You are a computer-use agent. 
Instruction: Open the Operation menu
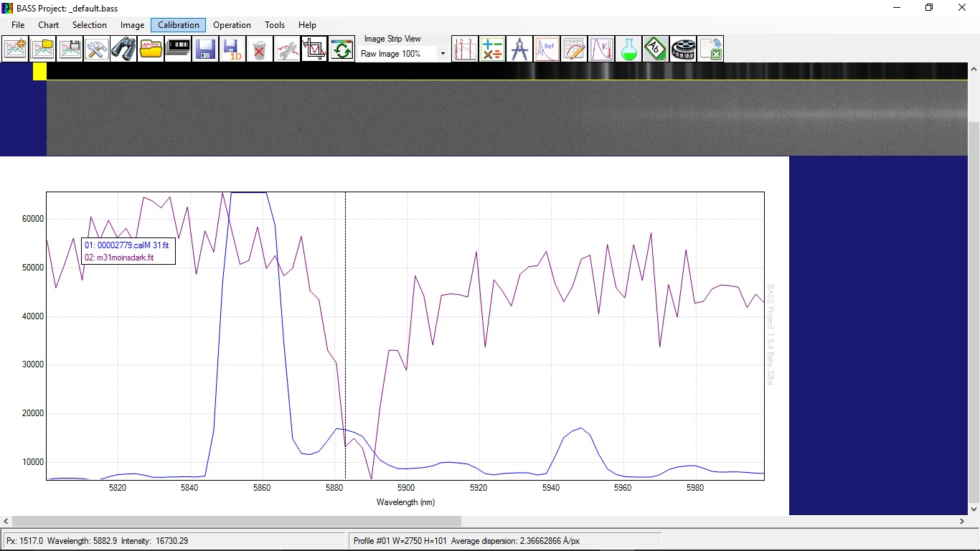(x=232, y=25)
